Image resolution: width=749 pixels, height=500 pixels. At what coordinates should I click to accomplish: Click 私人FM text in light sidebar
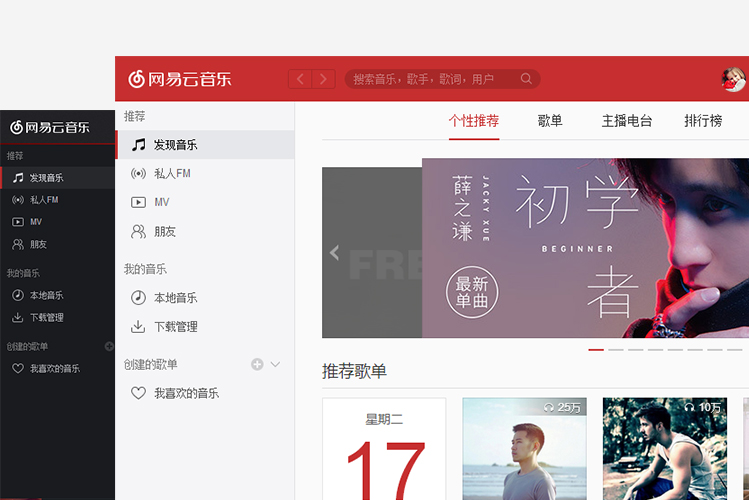[x=172, y=174]
